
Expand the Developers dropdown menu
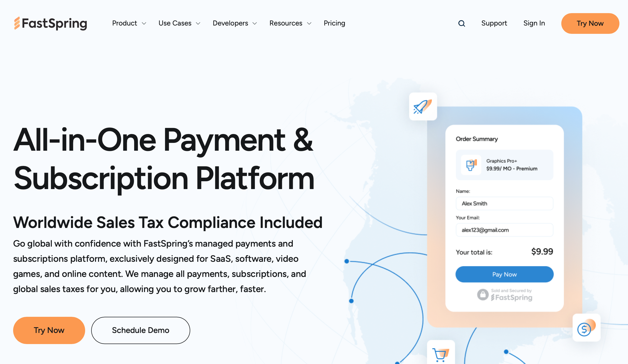point(234,23)
